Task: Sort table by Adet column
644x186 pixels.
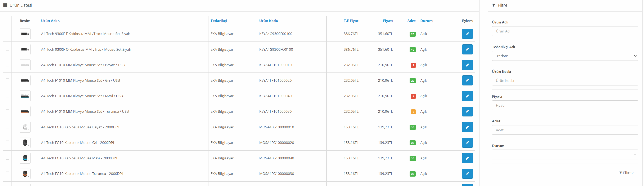Action: (411, 21)
